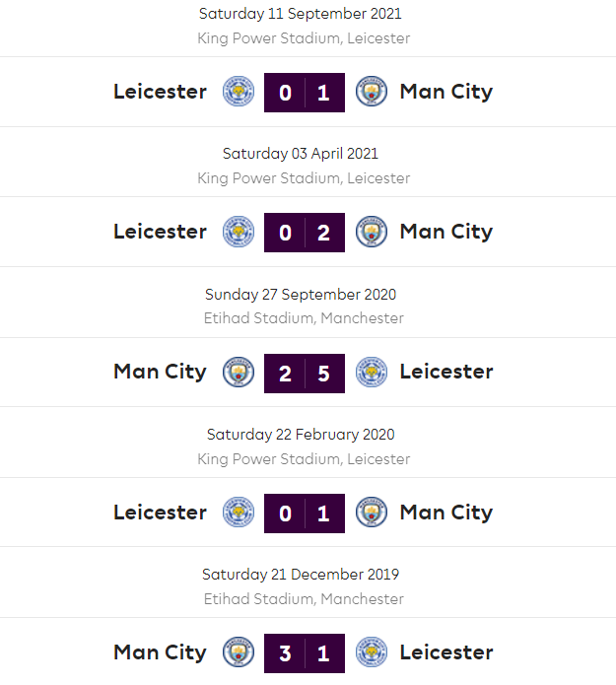Select Man City badge in 22 February 2020 match
The width and height of the screenshot is (616, 685).
372,513
